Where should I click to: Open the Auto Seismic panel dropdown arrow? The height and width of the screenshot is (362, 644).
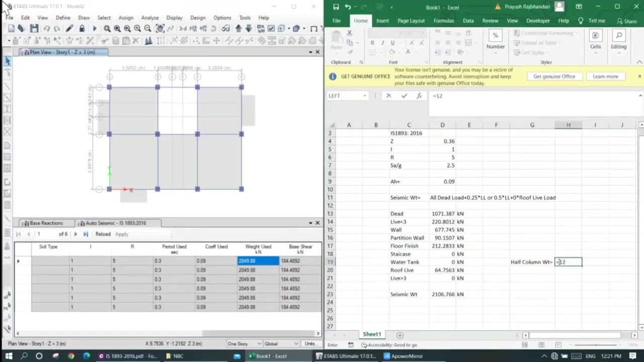point(310,223)
